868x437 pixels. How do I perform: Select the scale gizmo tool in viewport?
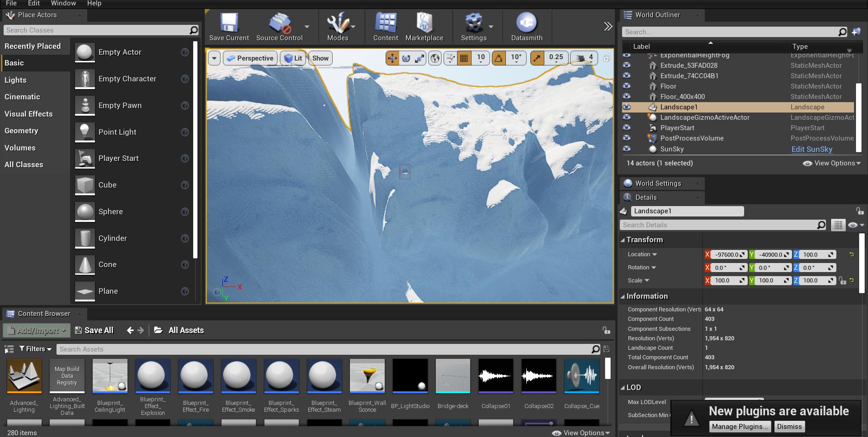[x=420, y=58]
